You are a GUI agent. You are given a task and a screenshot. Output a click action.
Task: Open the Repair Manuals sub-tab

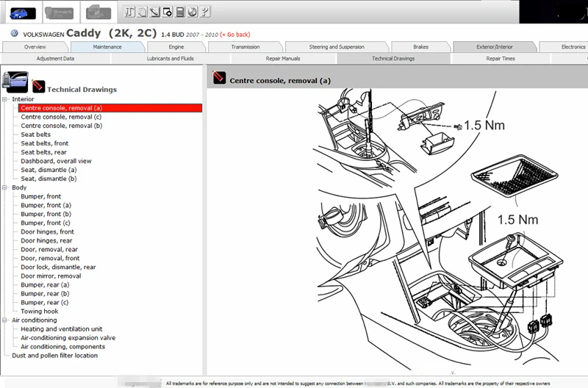[283, 59]
